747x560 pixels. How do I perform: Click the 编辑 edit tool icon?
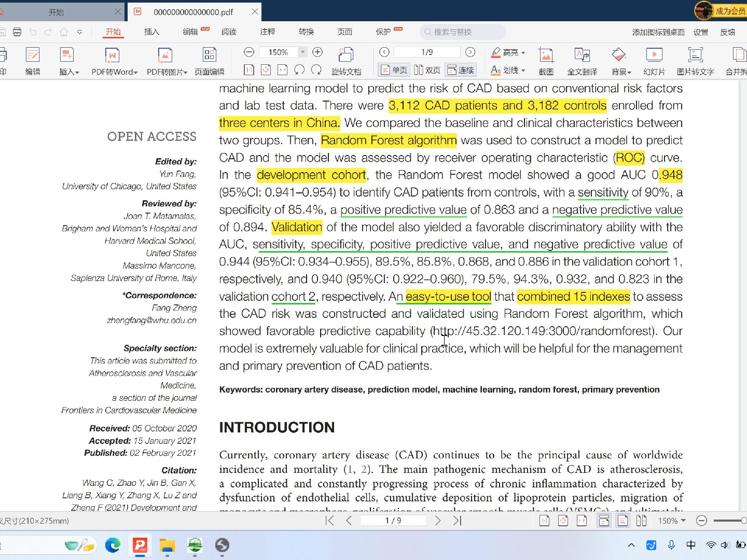tap(33, 61)
